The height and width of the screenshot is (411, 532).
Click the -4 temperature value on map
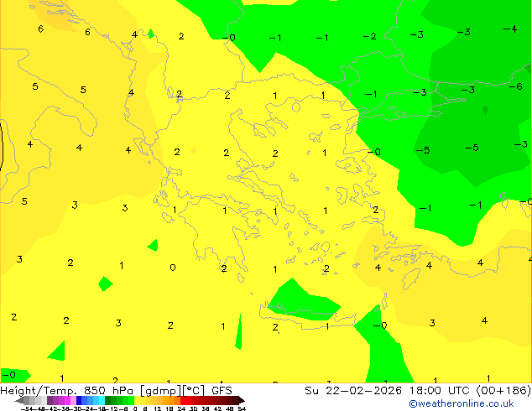[x=510, y=29]
